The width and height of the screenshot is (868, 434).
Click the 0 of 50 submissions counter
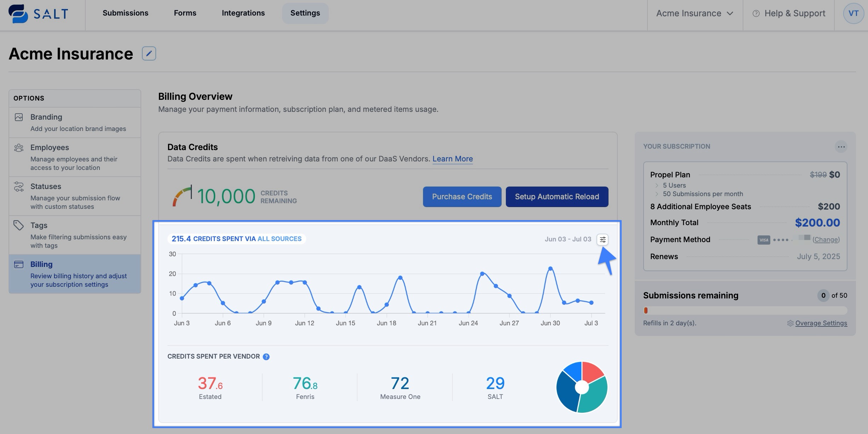click(x=832, y=296)
